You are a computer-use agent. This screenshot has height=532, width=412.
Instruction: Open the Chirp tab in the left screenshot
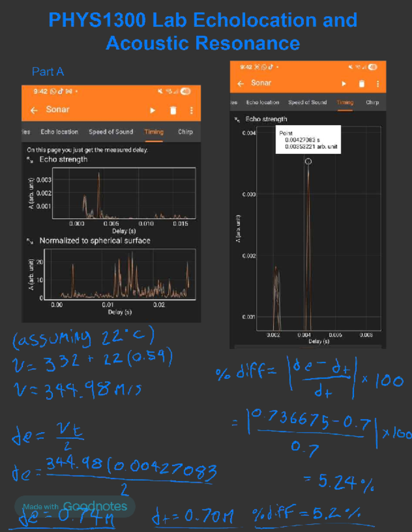tap(185, 132)
